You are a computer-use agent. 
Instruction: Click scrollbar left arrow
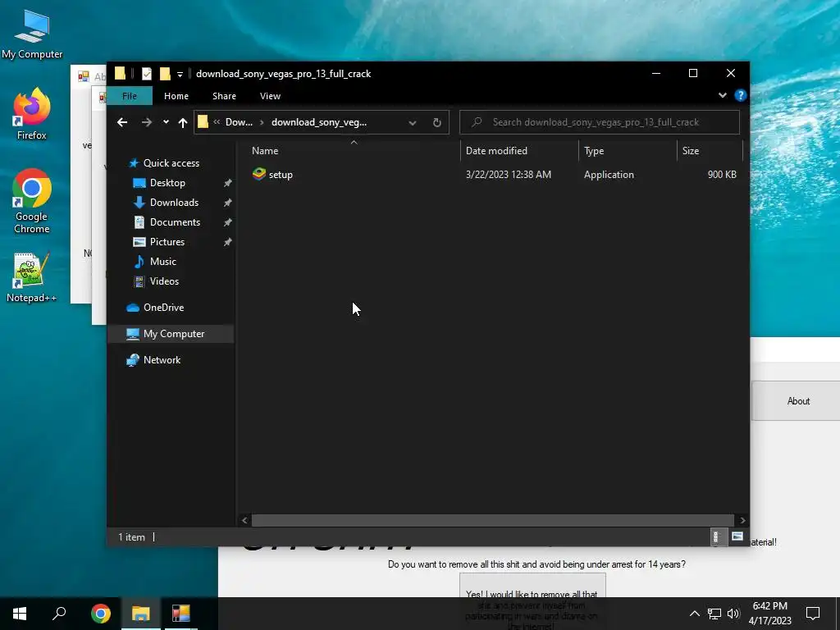tap(244, 520)
